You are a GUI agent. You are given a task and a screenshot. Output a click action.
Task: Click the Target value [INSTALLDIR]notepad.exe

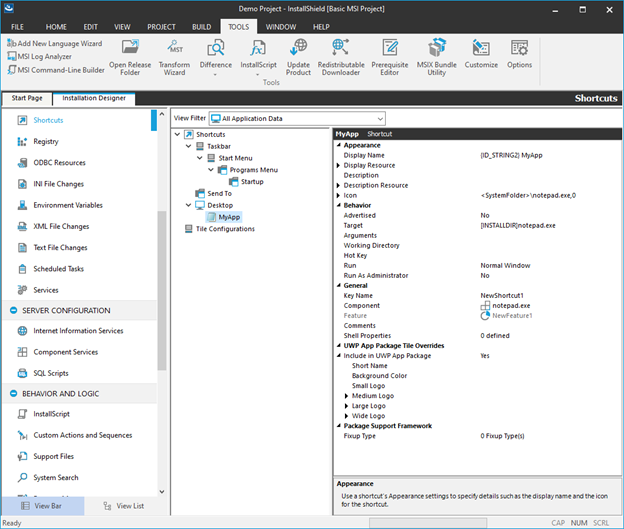click(x=518, y=226)
